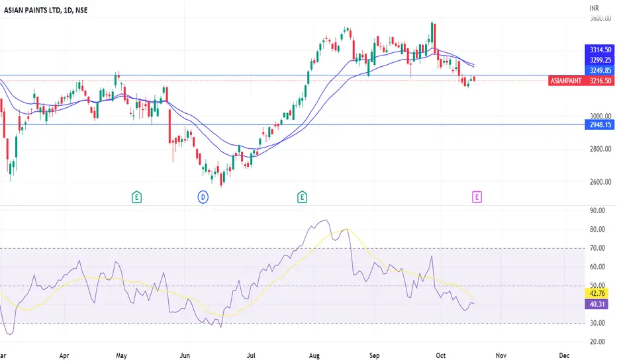Click the Sep label on time axis
The height and width of the screenshot is (364, 617).
tap(374, 356)
